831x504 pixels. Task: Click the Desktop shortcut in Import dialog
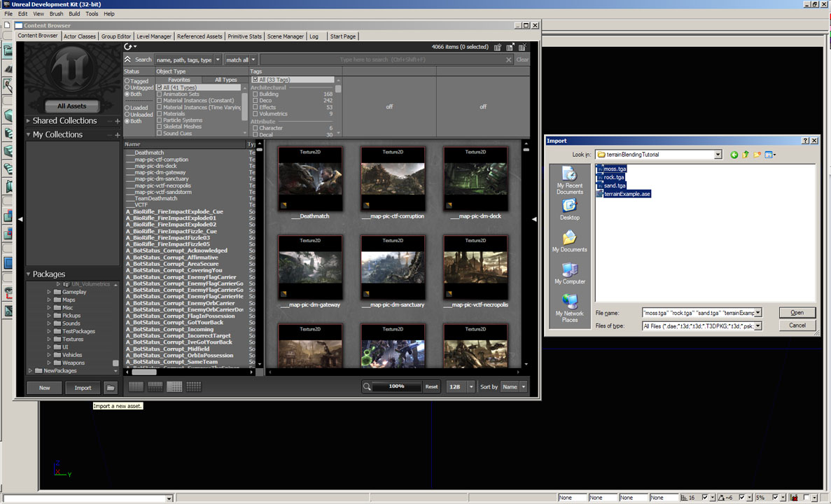[x=569, y=209]
